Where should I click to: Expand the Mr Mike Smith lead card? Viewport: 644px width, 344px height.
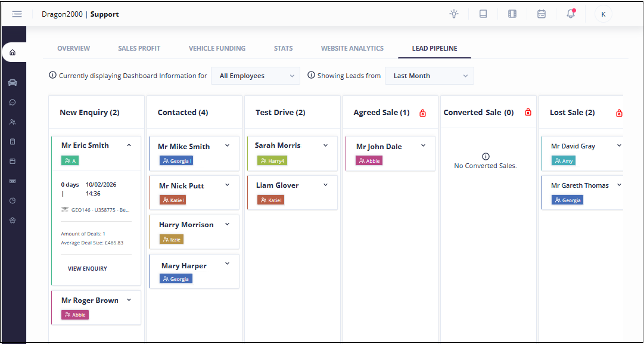(x=227, y=146)
